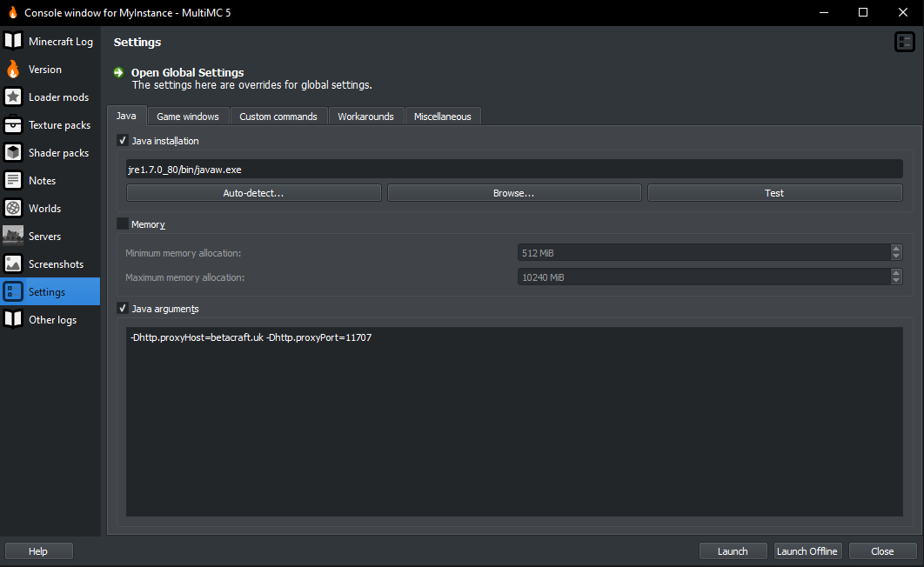Increase the maximum memory allocation value

pyautogui.click(x=896, y=272)
